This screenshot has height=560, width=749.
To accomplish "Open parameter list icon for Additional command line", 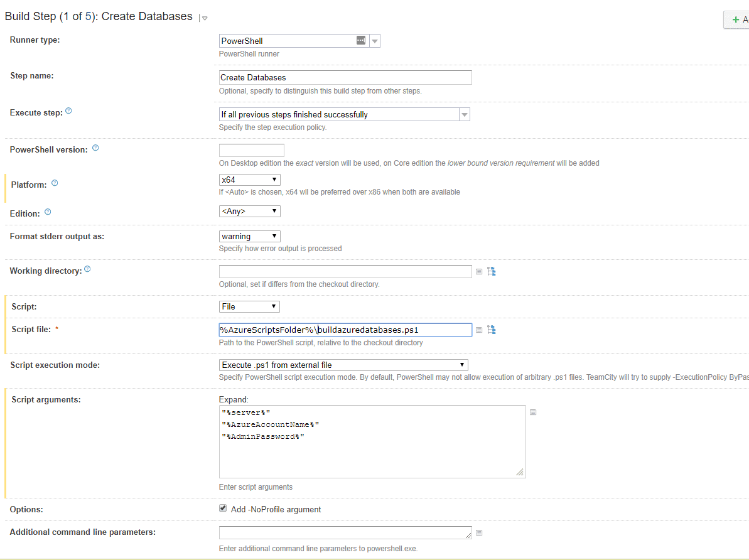I will pos(479,533).
